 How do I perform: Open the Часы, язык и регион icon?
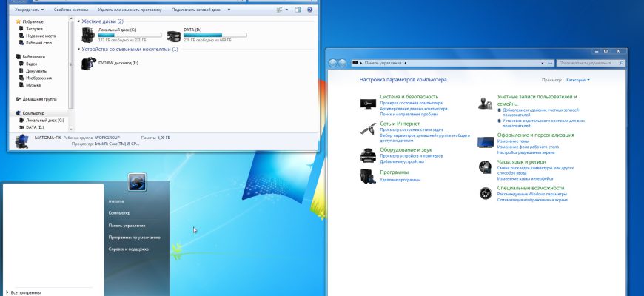486,167
